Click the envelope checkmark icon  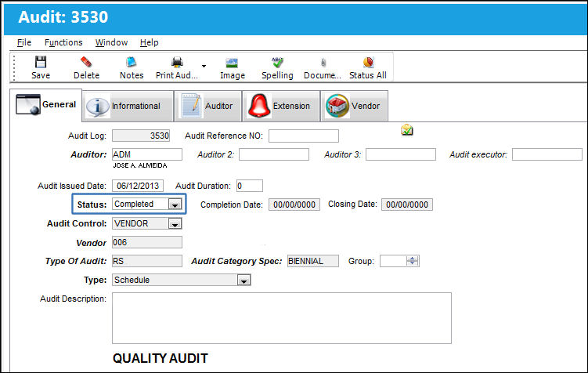(x=407, y=130)
